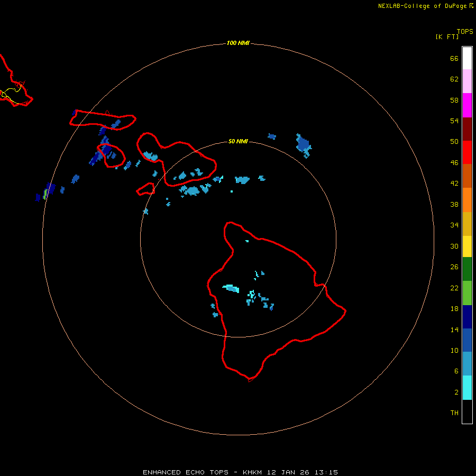
Task: Click the gold mustard legend swatch
Action: (x=467, y=224)
